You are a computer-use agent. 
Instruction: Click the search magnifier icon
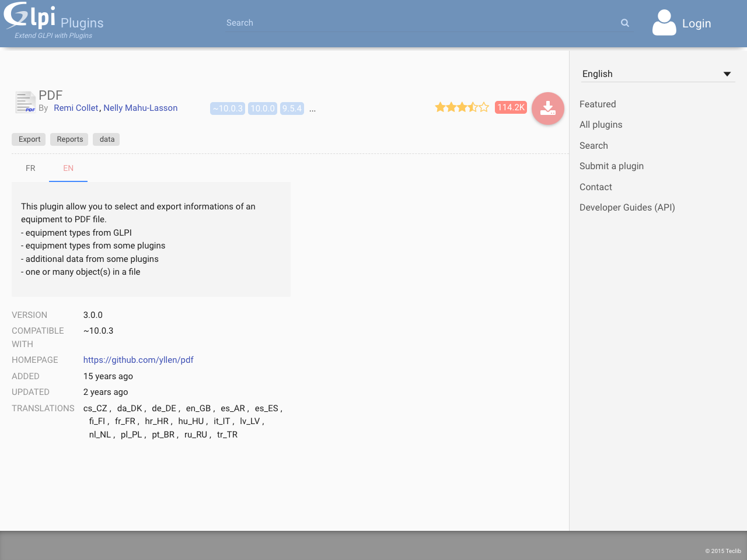point(625,23)
